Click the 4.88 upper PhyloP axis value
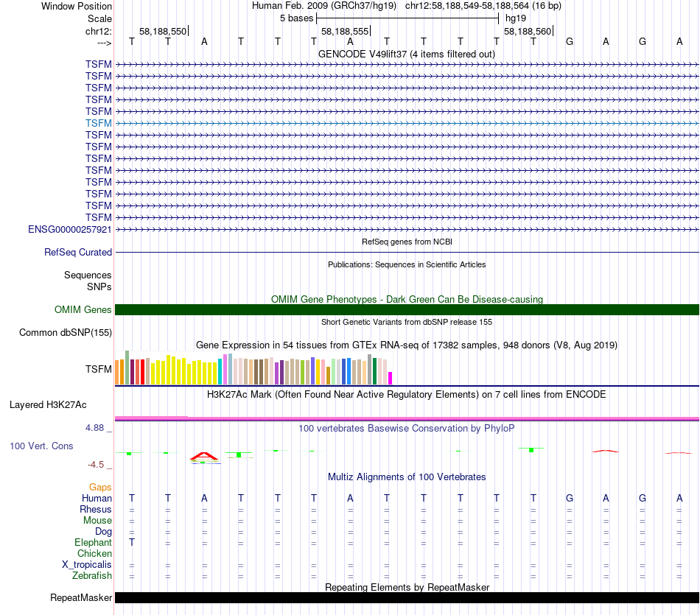The width and height of the screenshot is (700, 615). point(94,428)
